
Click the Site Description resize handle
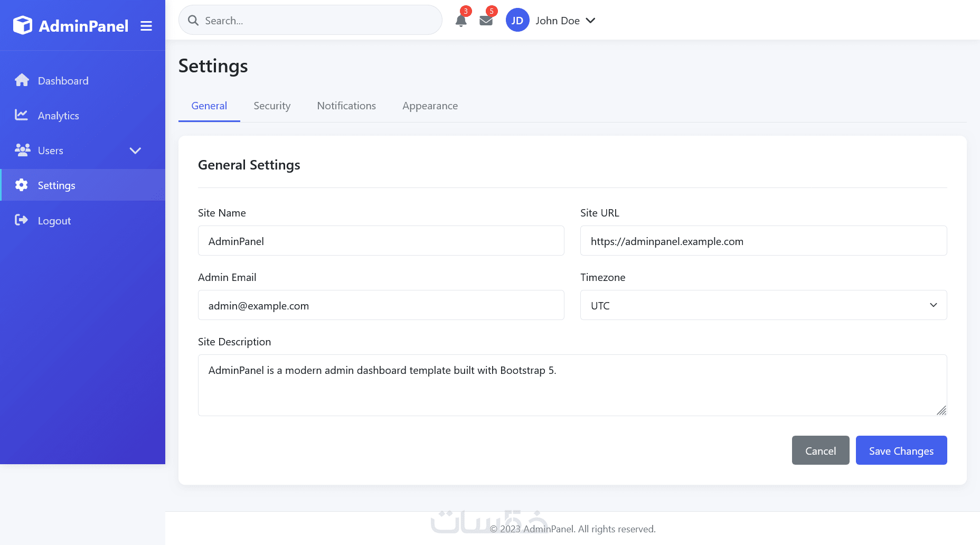click(941, 410)
